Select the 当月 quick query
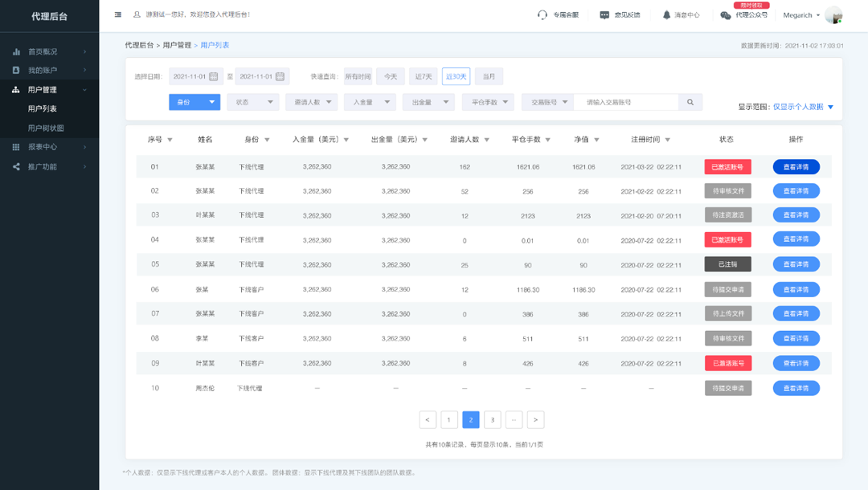The image size is (868, 490). click(x=489, y=76)
